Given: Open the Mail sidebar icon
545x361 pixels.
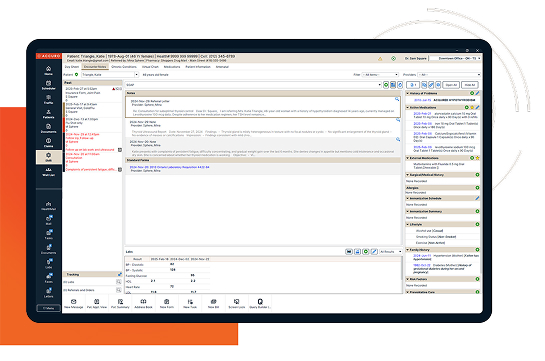Looking at the screenshot, I should coord(49,220).
